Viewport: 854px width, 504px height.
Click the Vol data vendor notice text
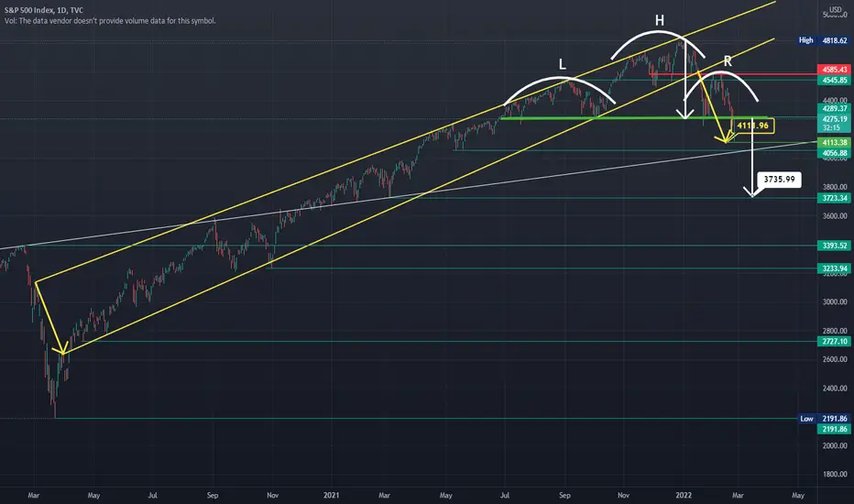[110, 21]
